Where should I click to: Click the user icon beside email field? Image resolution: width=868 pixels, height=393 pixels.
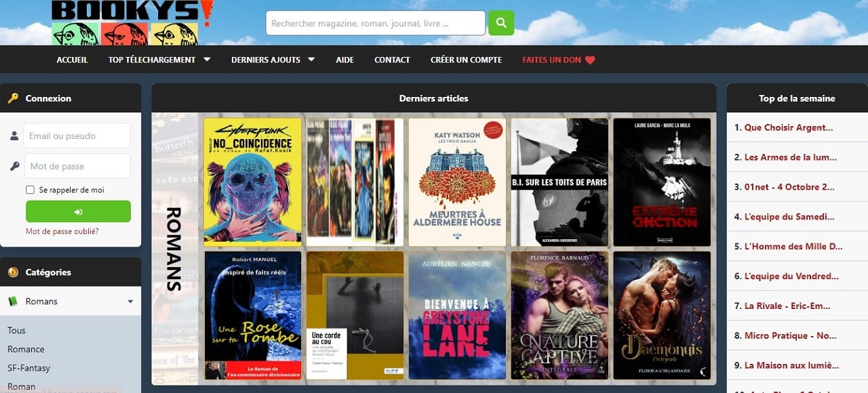click(14, 136)
